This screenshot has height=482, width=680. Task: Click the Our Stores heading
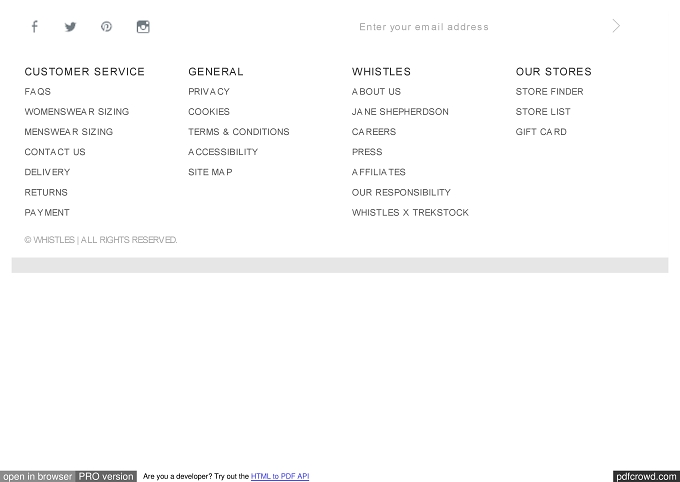point(554,72)
